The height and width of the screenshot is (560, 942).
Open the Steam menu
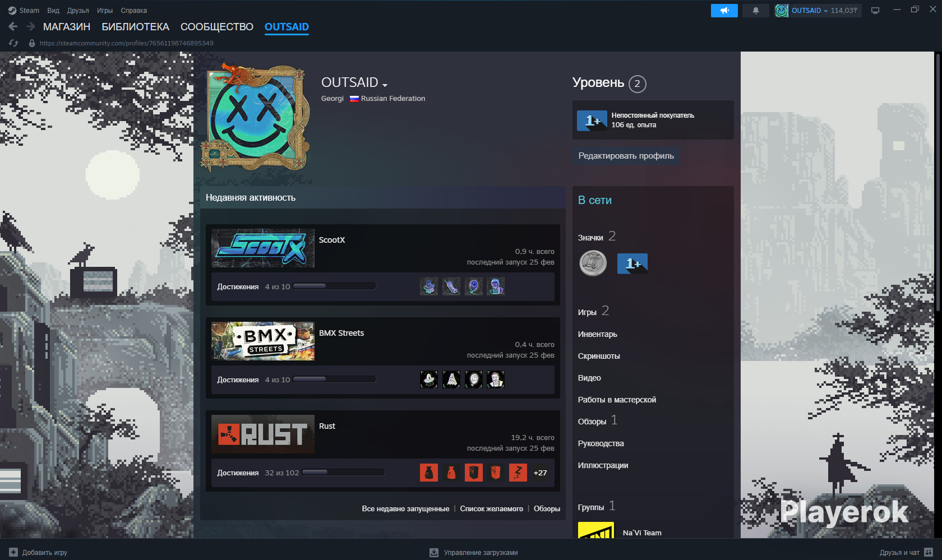click(29, 11)
